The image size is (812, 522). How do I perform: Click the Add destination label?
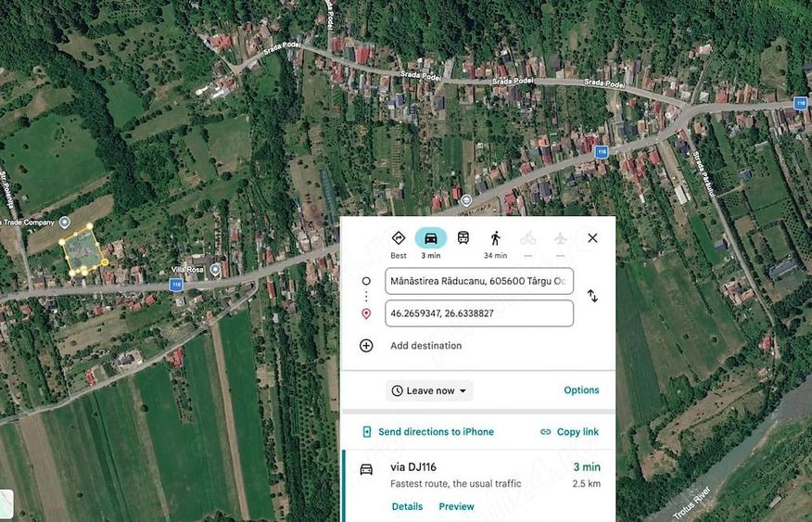[x=425, y=346]
